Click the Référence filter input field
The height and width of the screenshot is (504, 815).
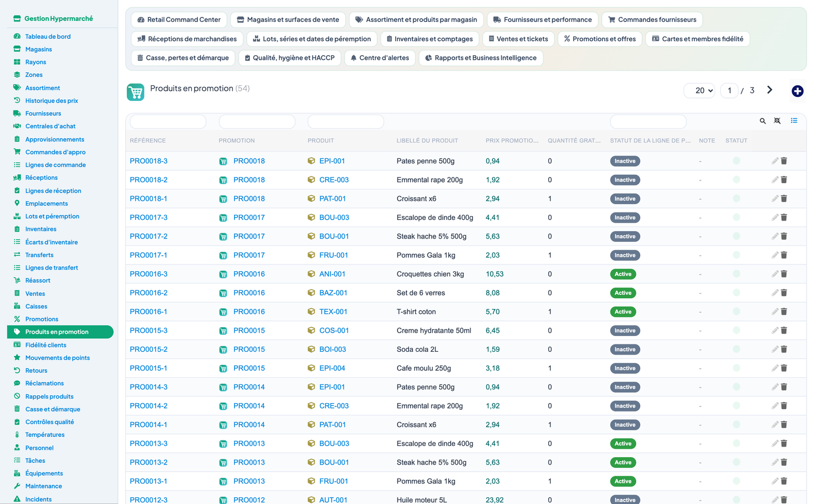[x=168, y=121]
